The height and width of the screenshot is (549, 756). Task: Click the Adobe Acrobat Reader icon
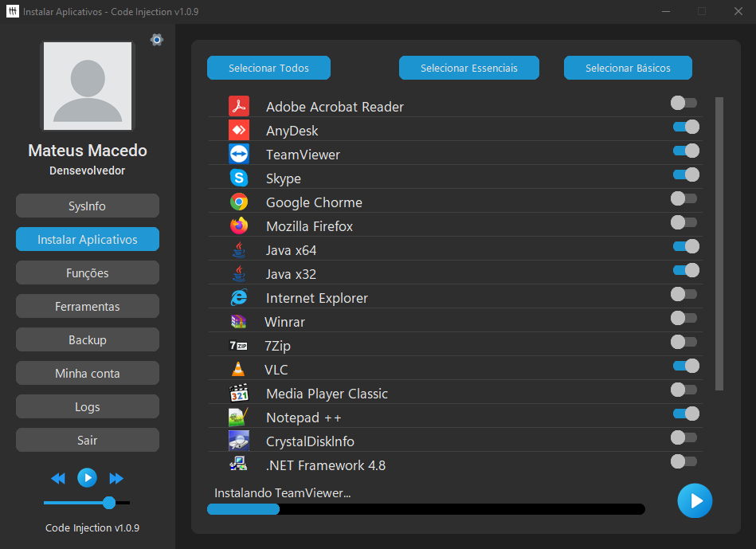(x=239, y=106)
